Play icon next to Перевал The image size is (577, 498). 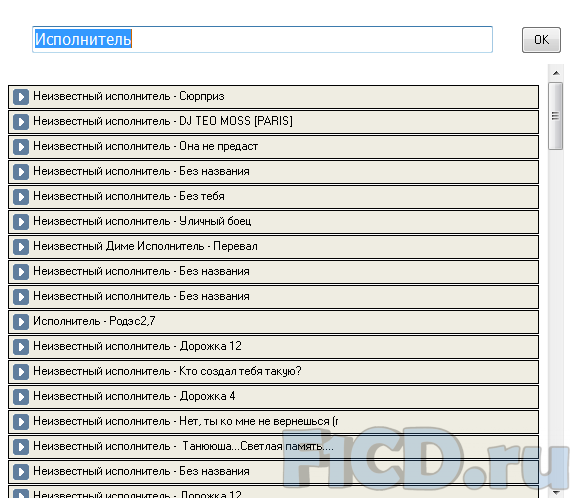pos(21,247)
